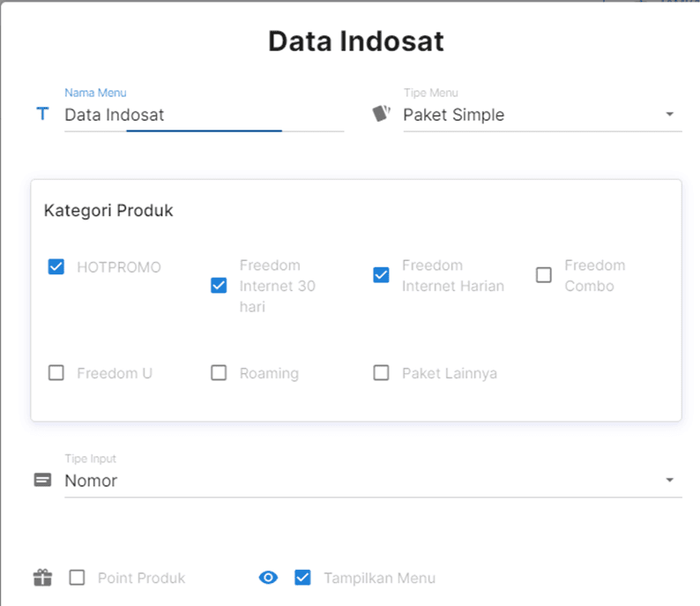Click the input icon beside Tipe Input
Image resolution: width=700 pixels, height=606 pixels.
tap(42, 481)
